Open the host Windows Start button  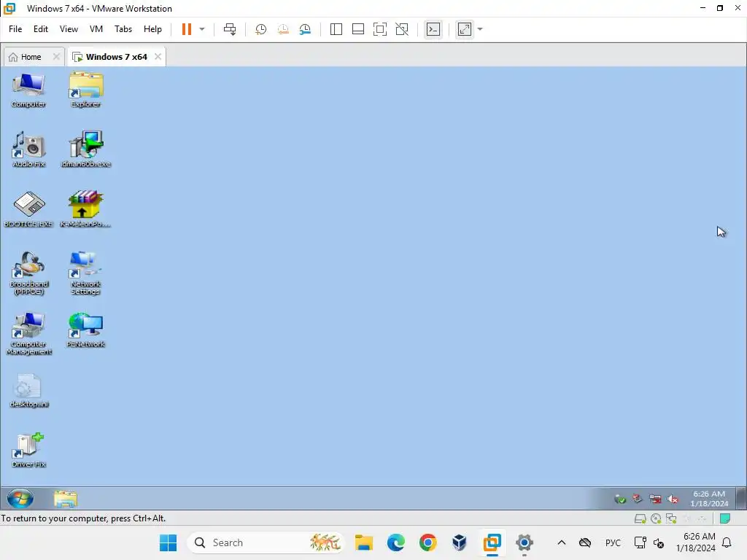[x=168, y=542]
